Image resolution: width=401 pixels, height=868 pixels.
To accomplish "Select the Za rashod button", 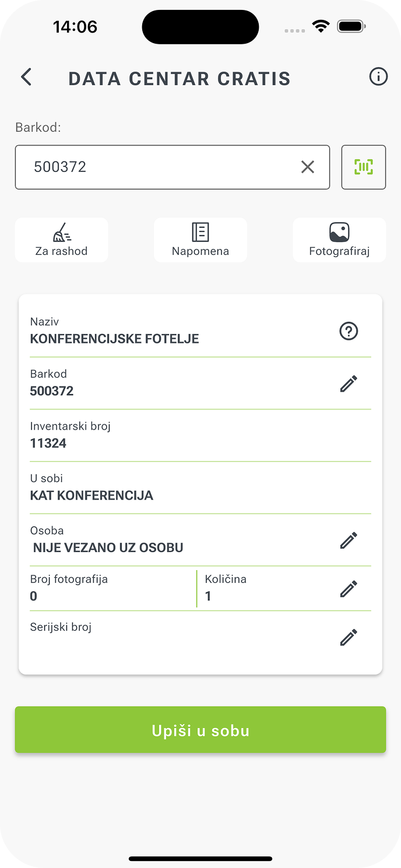I will pyautogui.click(x=61, y=240).
